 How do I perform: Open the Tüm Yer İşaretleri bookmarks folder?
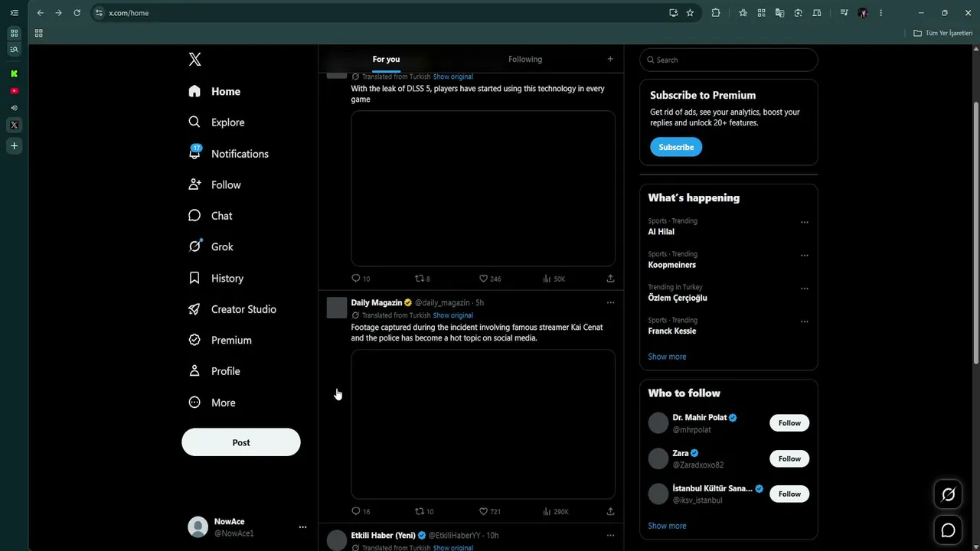pos(942,33)
